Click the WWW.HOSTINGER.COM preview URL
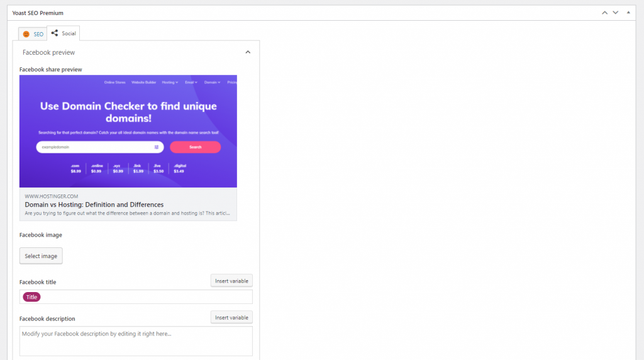Screen dimensions: 644x360 pos(52,196)
